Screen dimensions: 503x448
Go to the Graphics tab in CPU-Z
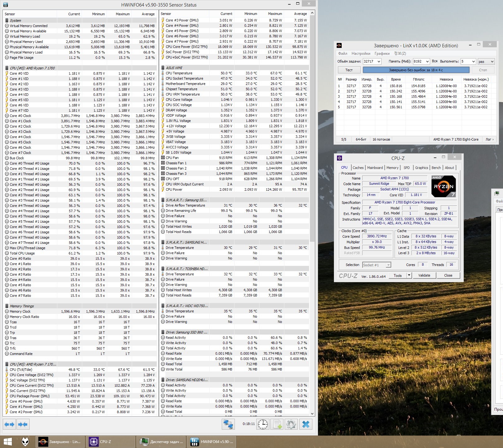pyautogui.click(x=422, y=168)
